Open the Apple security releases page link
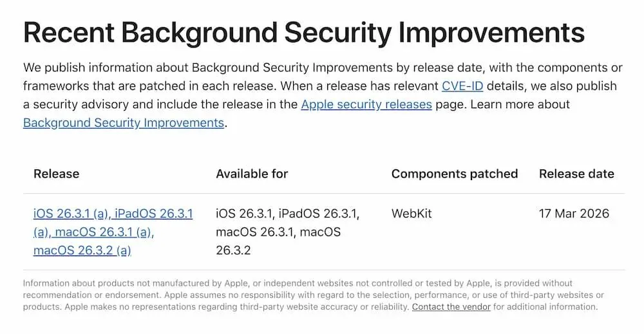The width and height of the screenshot is (644, 334). click(x=366, y=104)
